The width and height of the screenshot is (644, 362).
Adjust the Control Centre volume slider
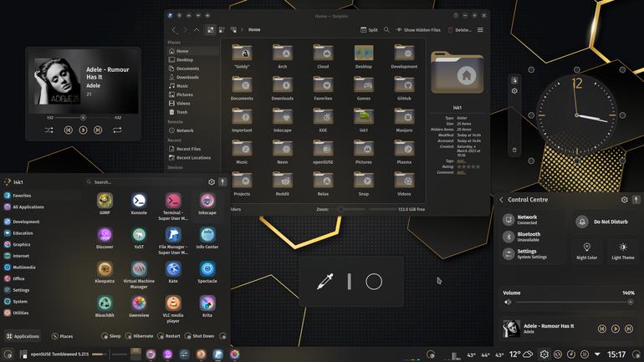tap(573, 302)
